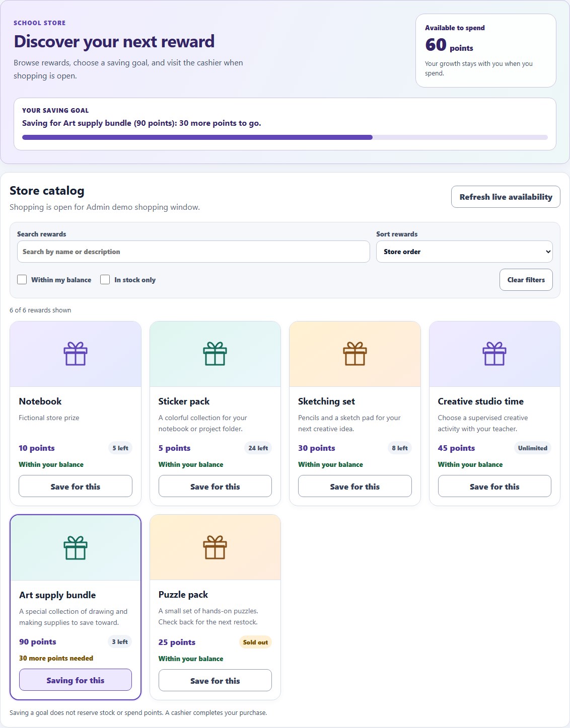The width and height of the screenshot is (570, 728).
Task: Click Saving for this on Art supply bundle
Action: coord(76,680)
